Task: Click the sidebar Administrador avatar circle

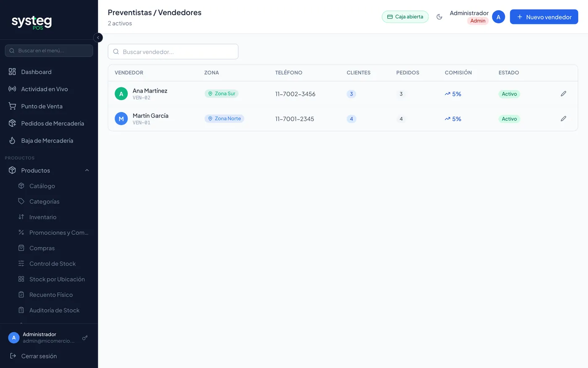Action: 14,338
